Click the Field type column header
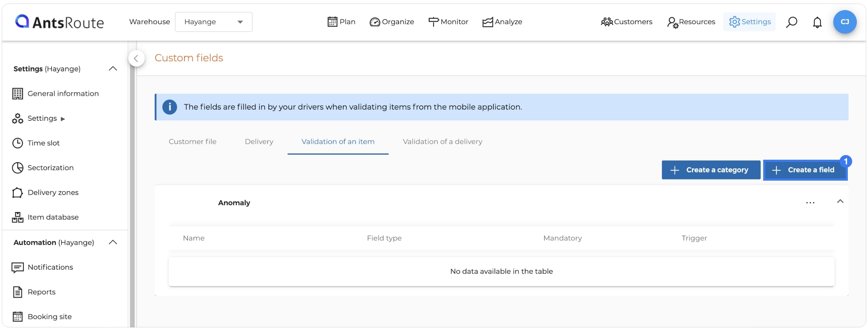The image size is (868, 331). point(384,238)
